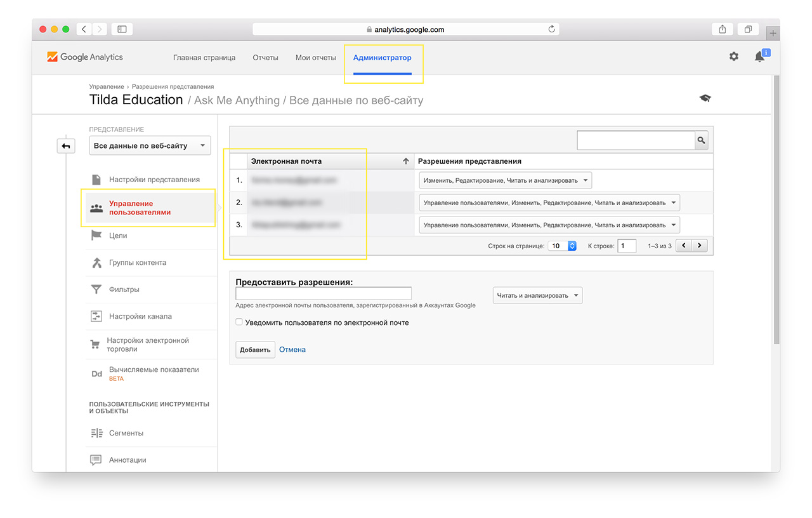Click the graduation cap education icon
The height and width of the screenshot is (518, 812).
(705, 98)
